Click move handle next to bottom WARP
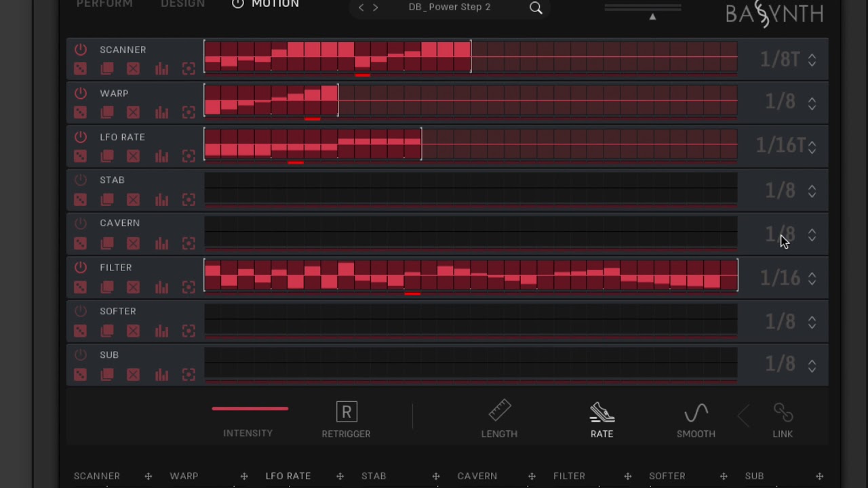 [244, 476]
